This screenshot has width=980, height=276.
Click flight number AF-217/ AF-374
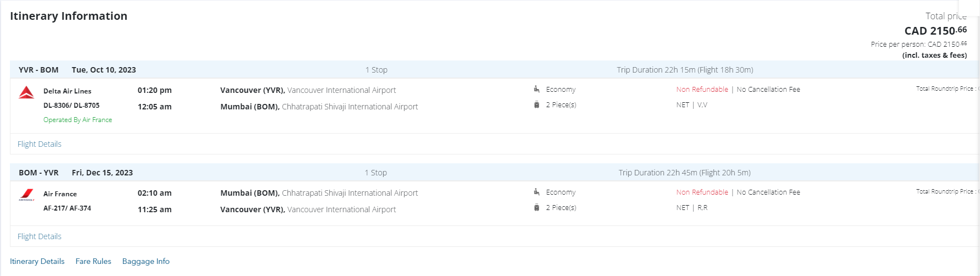tap(67, 208)
